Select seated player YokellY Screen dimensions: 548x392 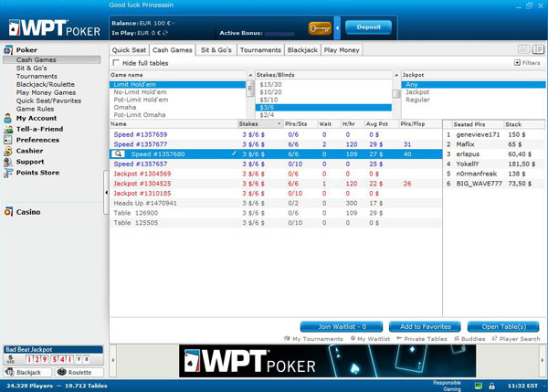[493, 164]
